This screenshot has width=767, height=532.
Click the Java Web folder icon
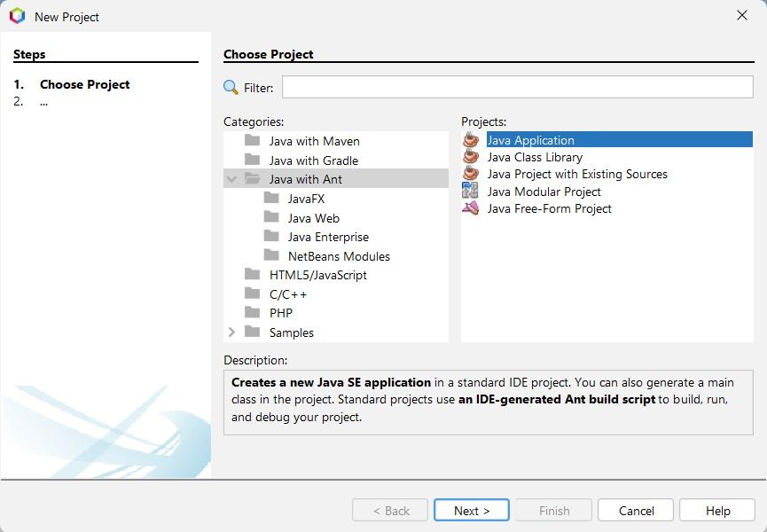[x=271, y=216]
